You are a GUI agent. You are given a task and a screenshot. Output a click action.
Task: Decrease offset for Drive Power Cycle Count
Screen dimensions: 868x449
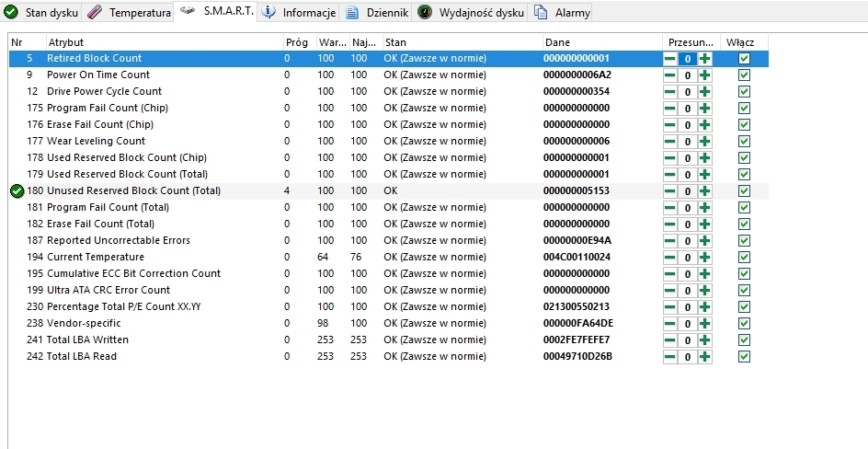(x=669, y=92)
